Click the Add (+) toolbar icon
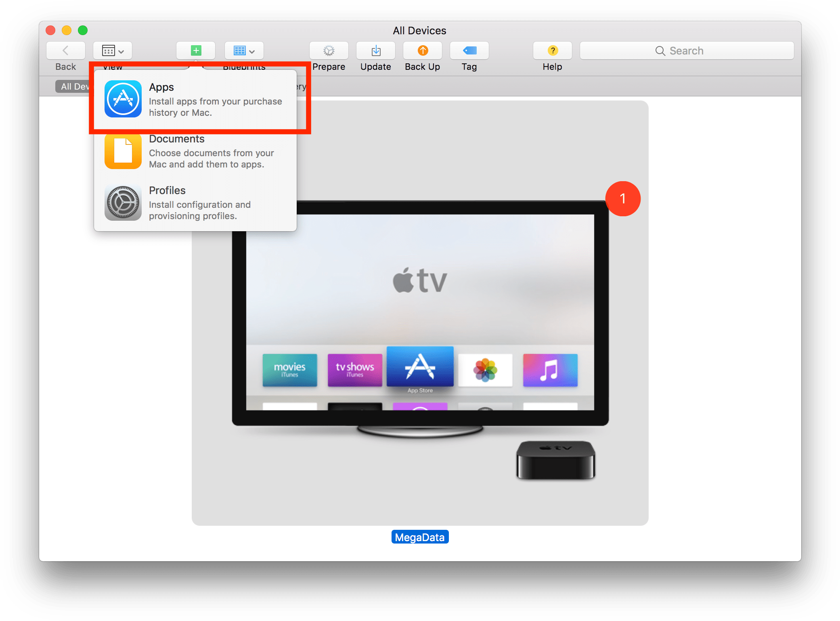The width and height of the screenshot is (840, 621). click(x=195, y=50)
